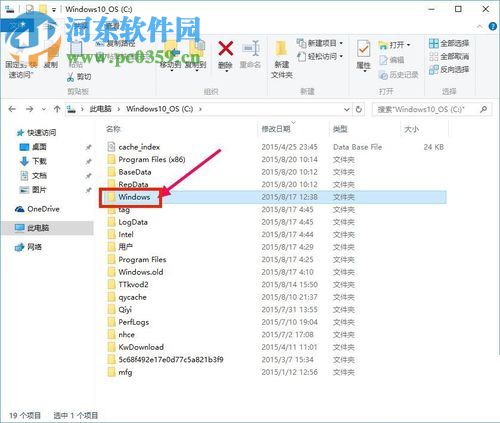Click the Quick Access toolbar dropdown arrow
The height and width of the screenshot is (423, 500).
(x=54, y=10)
